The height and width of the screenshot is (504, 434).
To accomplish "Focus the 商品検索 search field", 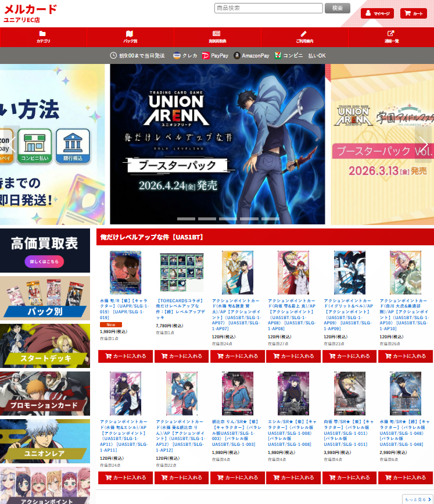I will point(268,8).
